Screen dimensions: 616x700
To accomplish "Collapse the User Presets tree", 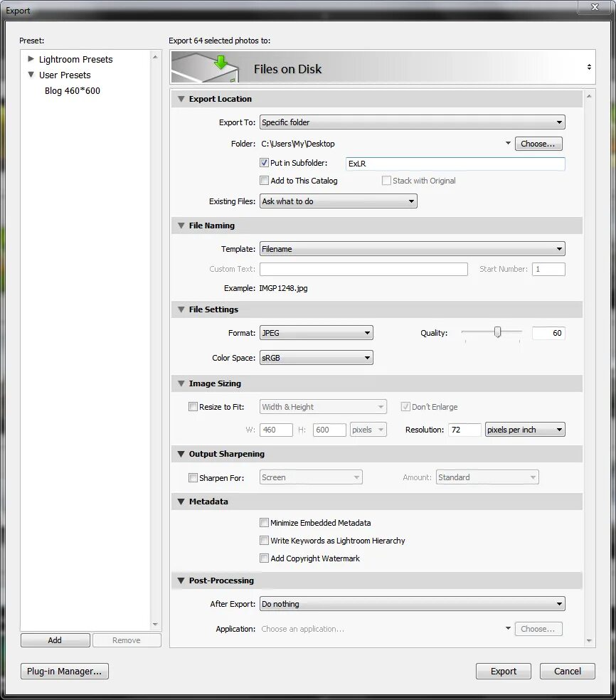I will tap(31, 75).
